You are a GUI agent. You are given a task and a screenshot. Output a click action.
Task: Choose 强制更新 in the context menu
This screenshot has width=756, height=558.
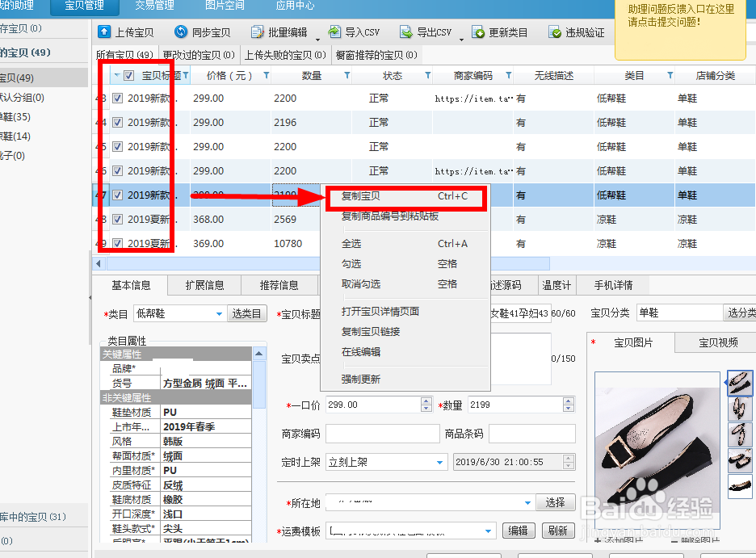[405, 380]
